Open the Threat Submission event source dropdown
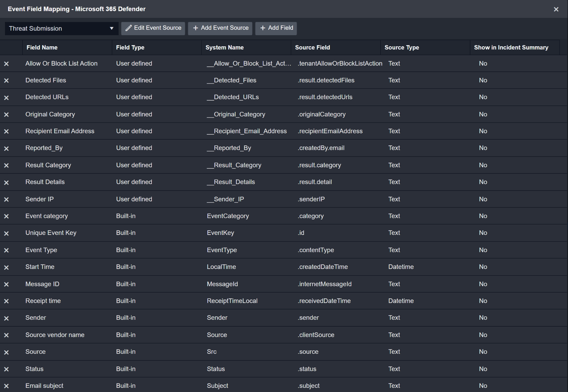568x392 pixels. click(x=61, y=29)
